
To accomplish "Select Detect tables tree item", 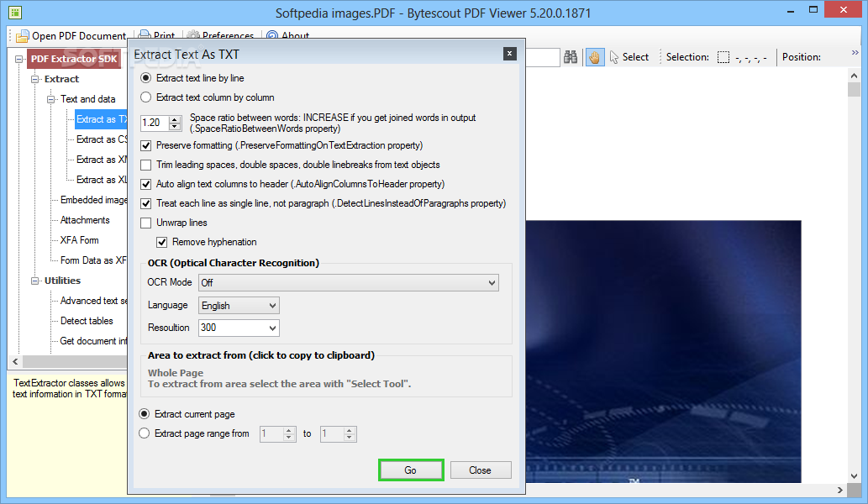I will [x=87, y=321].
